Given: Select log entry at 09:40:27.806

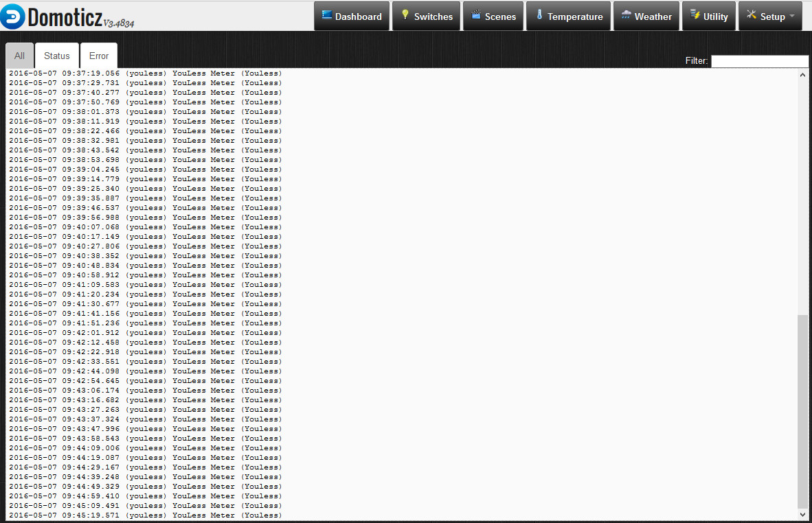Looking at the screenshot, I should click(146, 246).
